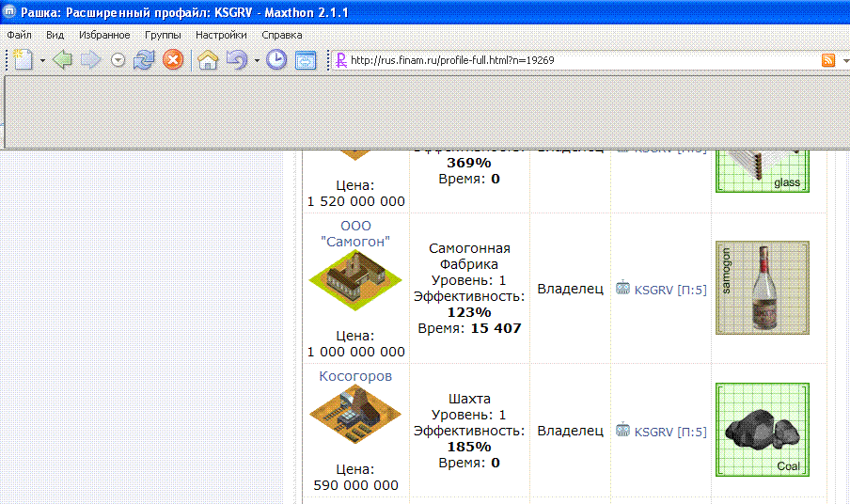Toggle full screen view icon
Screen dimensions: 850x504
[306, 60]
